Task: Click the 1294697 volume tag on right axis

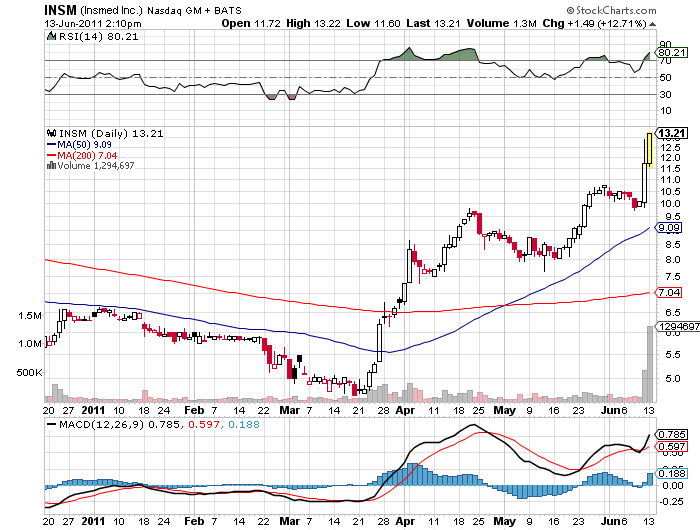Action: pos(678,326)
